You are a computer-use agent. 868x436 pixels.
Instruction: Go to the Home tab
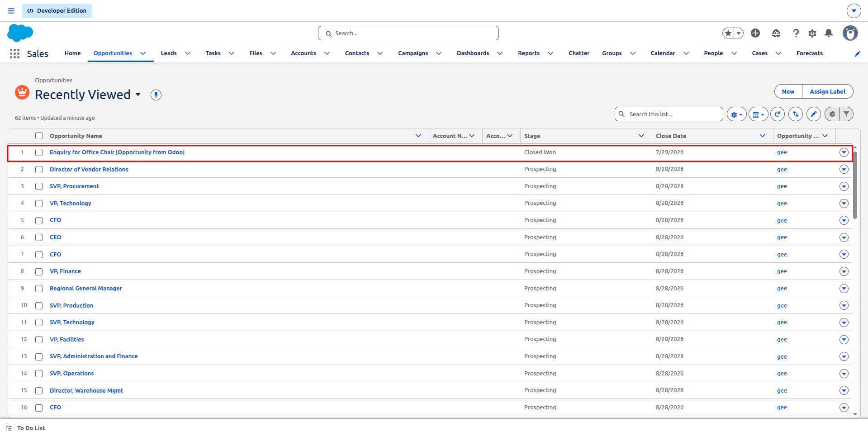[72, 53]
